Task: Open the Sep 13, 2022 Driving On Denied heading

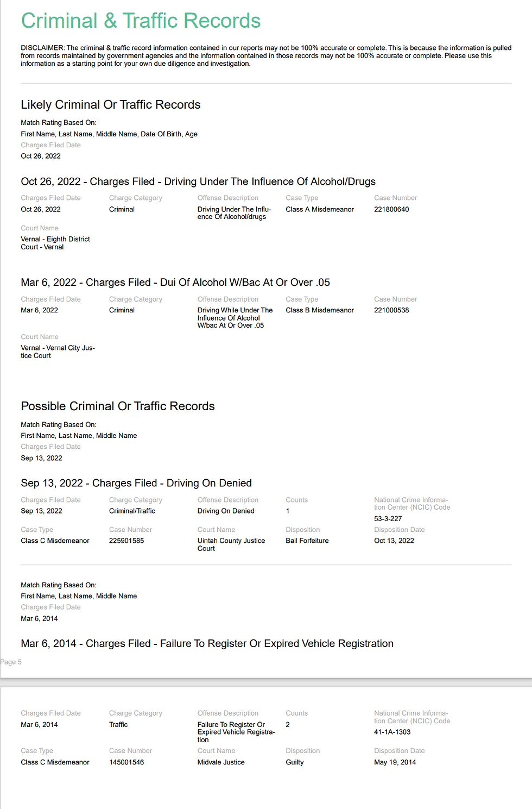Action: (x=136, y=483)
